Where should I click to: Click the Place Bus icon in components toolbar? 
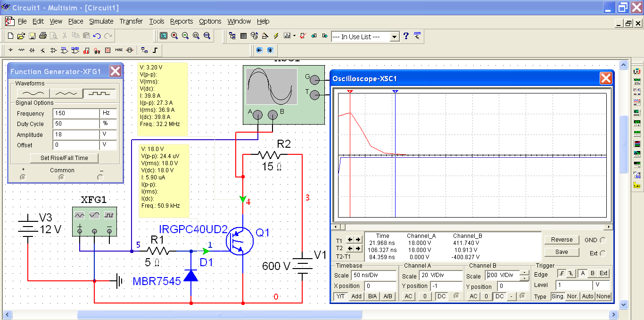pyautogui.click(x=155, y=50)
